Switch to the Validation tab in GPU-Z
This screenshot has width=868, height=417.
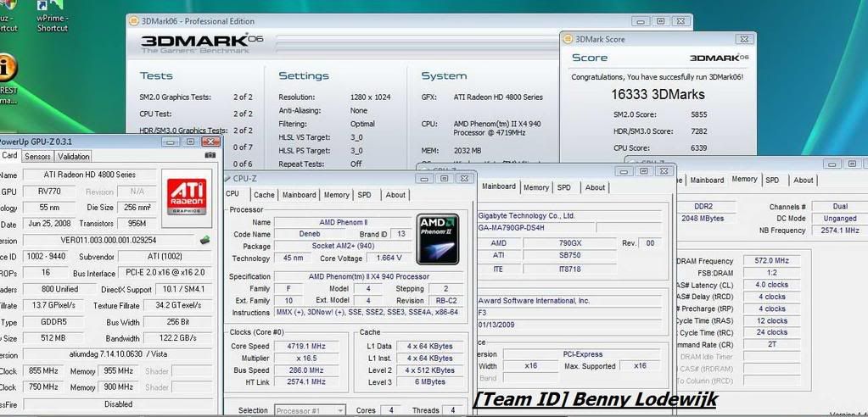[74, 157]
